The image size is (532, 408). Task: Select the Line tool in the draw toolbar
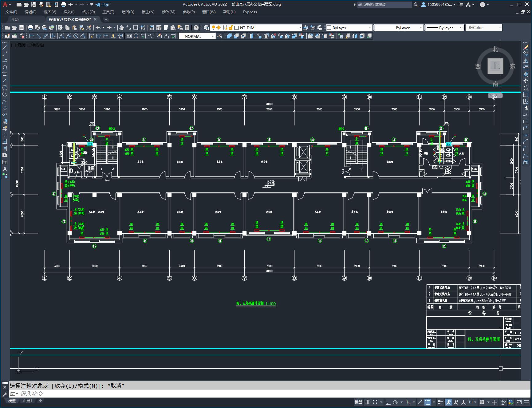[x=5, y=47]
